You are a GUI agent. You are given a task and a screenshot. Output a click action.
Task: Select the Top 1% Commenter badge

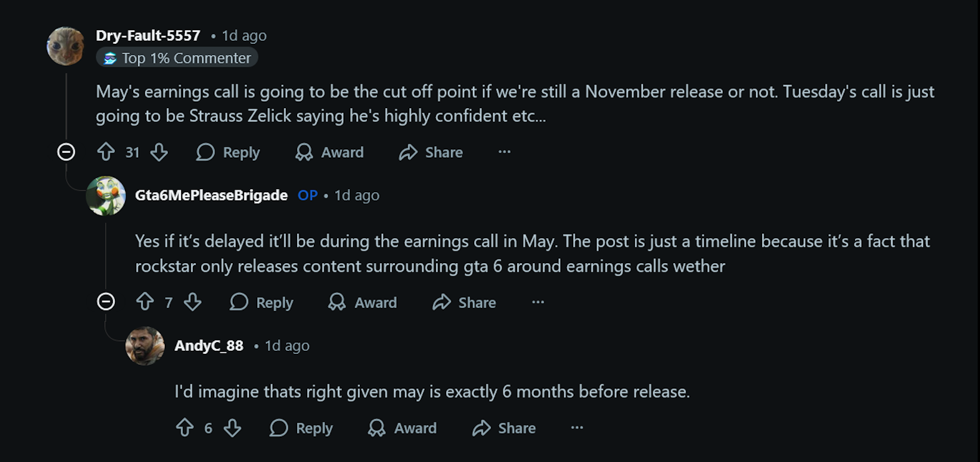pos(177,58)
